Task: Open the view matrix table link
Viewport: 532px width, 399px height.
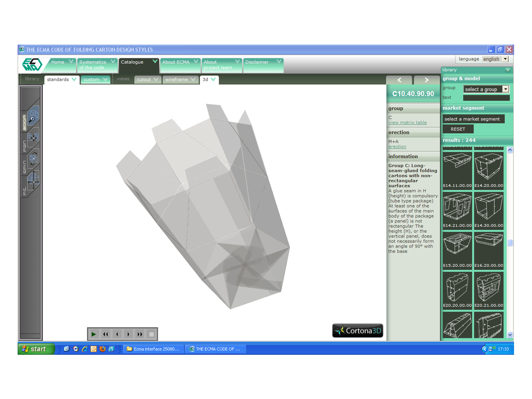Action: (x=407, y=123)
